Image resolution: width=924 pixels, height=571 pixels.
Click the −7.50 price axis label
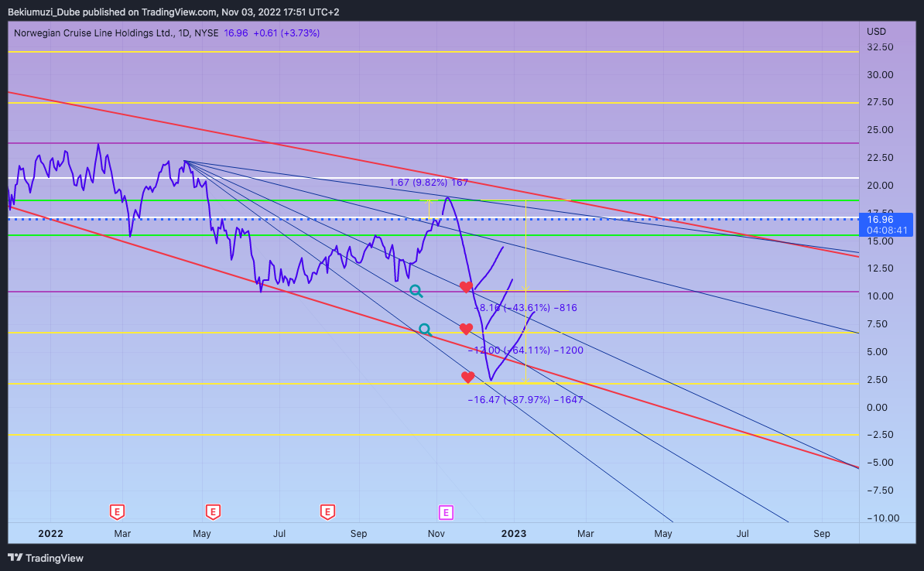[880, 490]
